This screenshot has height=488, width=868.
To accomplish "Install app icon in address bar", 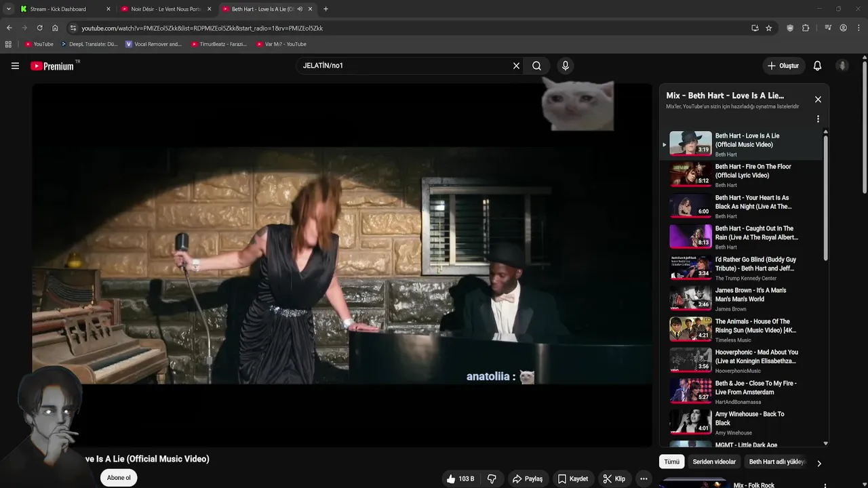I will tap(755, 28).
